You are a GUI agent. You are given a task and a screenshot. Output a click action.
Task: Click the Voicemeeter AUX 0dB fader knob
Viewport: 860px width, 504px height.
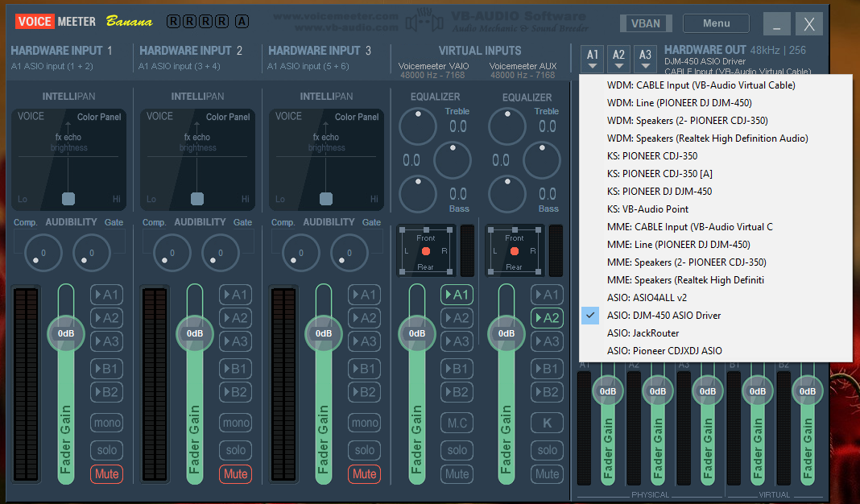(506, 333)
